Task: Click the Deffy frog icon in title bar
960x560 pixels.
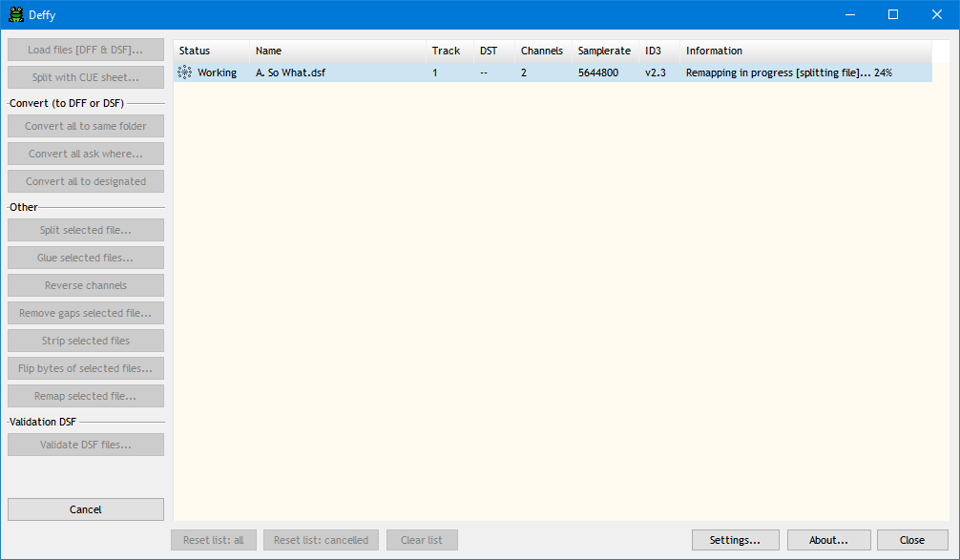Action: [16, 14]
